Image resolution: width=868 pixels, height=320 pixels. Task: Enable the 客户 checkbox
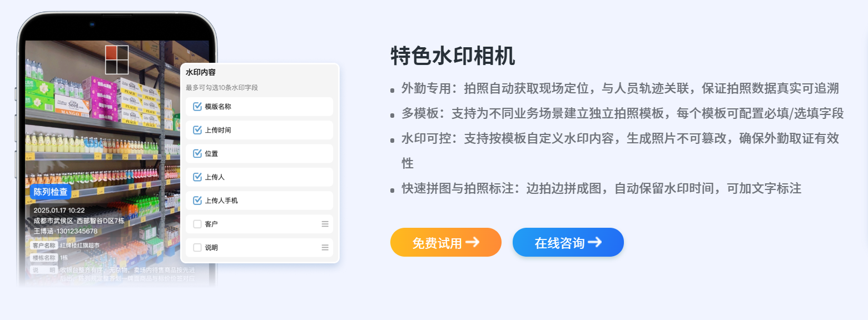[197, 224]
